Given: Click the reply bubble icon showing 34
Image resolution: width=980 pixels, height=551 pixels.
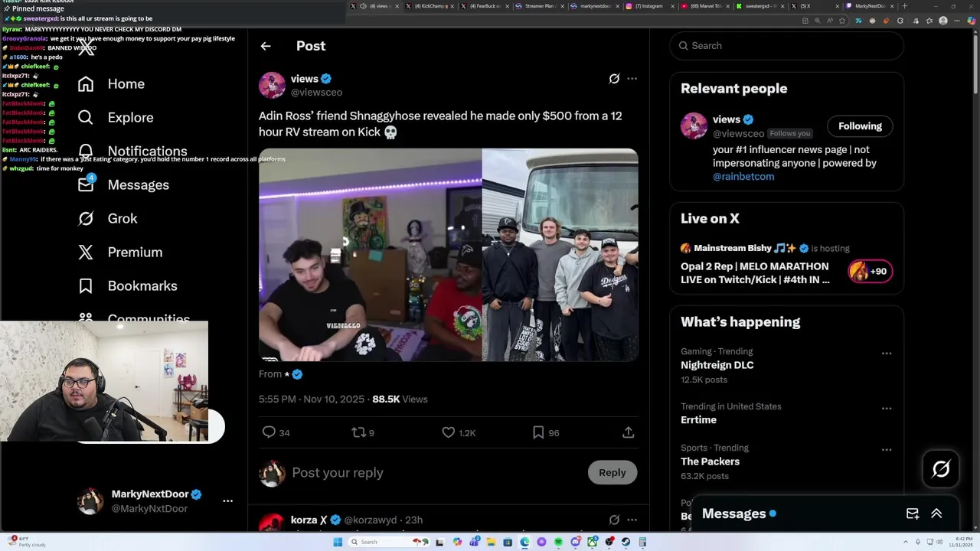Looking at the screenshot, I should click(x=269, y=432).
